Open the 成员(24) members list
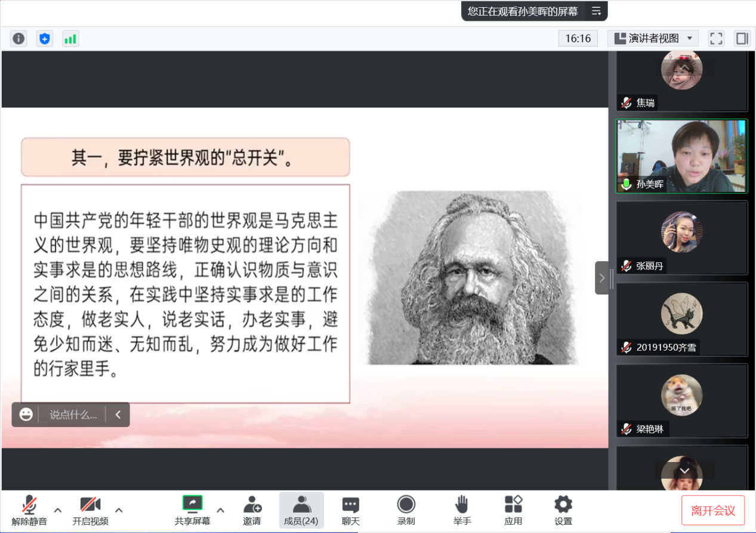This screenshot has height=533, width=756. coord(301,510)
